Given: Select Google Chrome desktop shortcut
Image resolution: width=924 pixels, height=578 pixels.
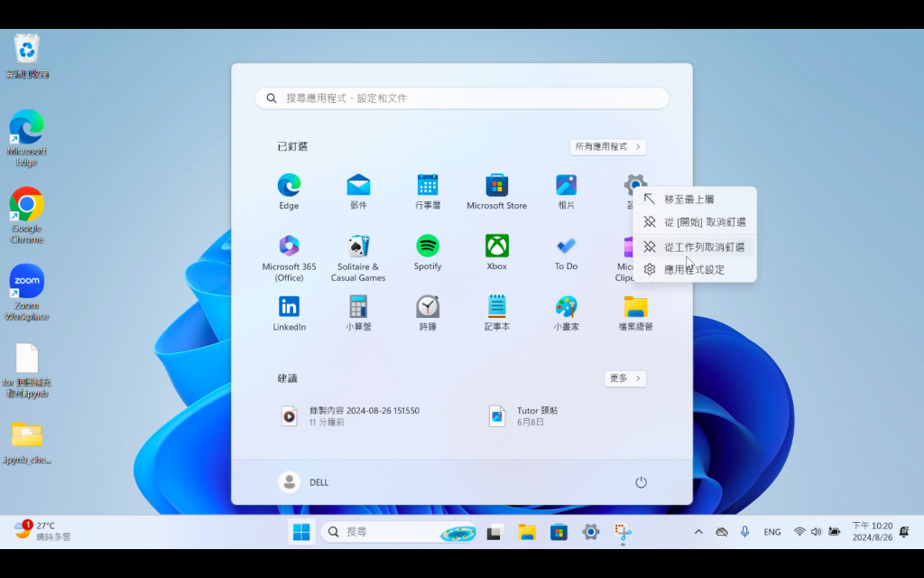Looking at the screenshot, I should 26,215.
